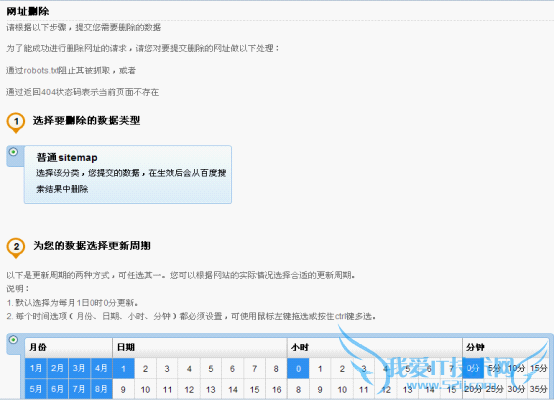
Task: Click the 小时 column header
Action: pos(375,347)
